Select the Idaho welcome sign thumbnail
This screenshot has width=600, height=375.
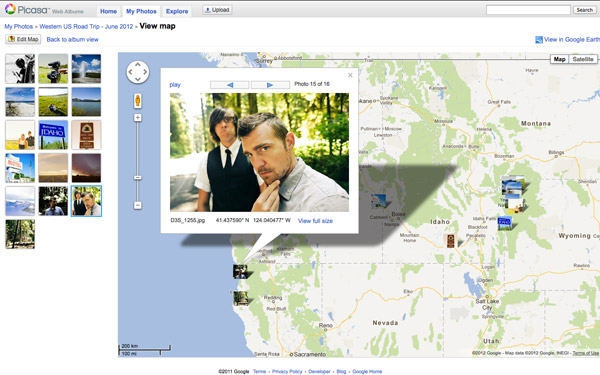click(x=53, y=135)
